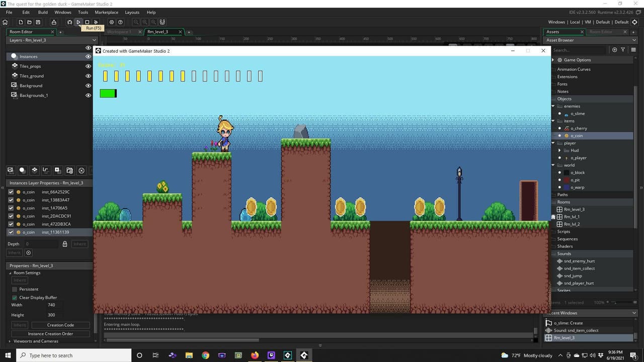
Task: Open target manager crosshair icon
Action: click(x=634, y=22)
